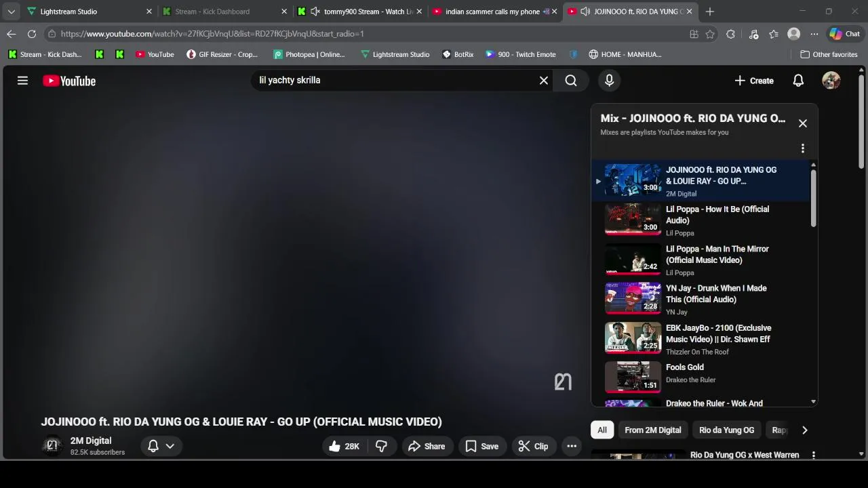Go to YouTube home via logo
This screenshot has height=488, width=868.
(69, 81)
